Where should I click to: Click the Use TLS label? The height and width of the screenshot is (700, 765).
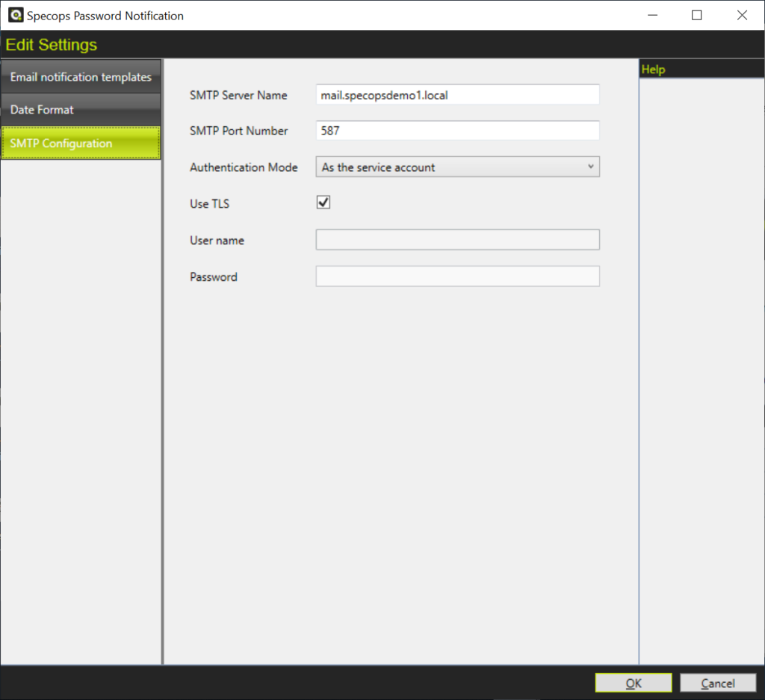tap(209, 204)
